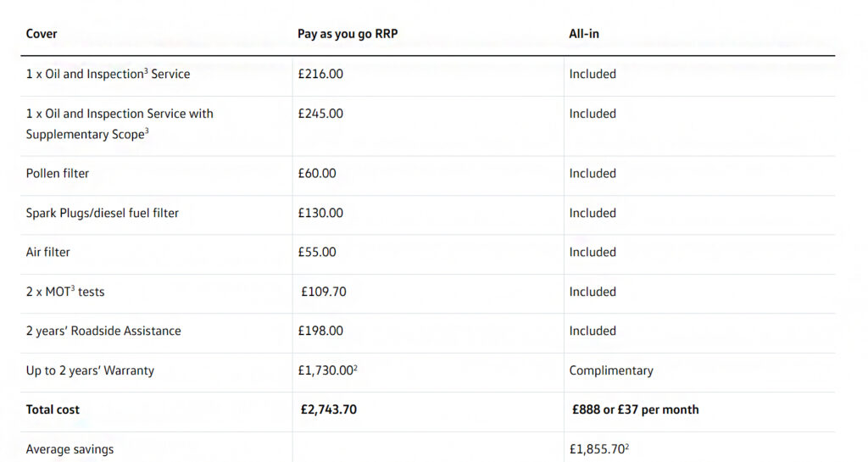Select the £1,855.70 average savings value
This screenshot has height=462, width=868.
click(x=599, y=448)
